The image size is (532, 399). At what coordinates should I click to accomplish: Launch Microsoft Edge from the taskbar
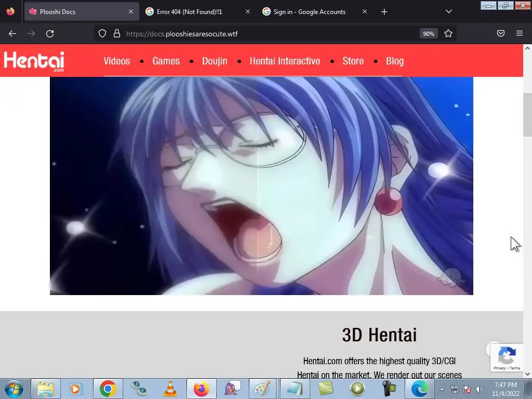point(419,389)
